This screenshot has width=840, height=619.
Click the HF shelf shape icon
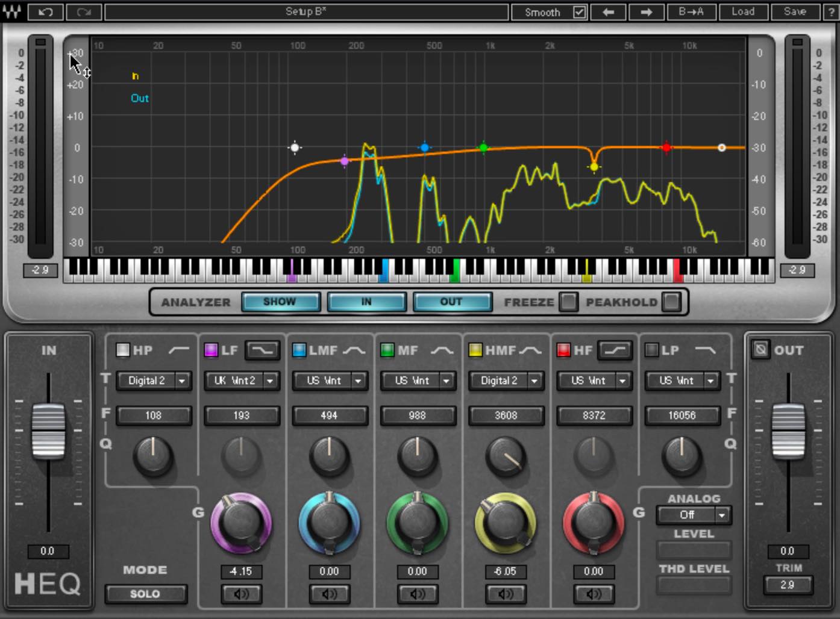615,350
